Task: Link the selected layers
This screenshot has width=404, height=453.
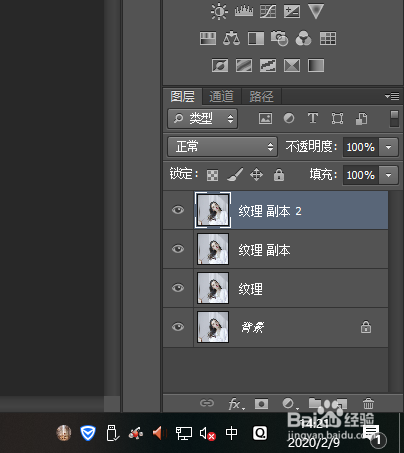Action: point(207,403)
